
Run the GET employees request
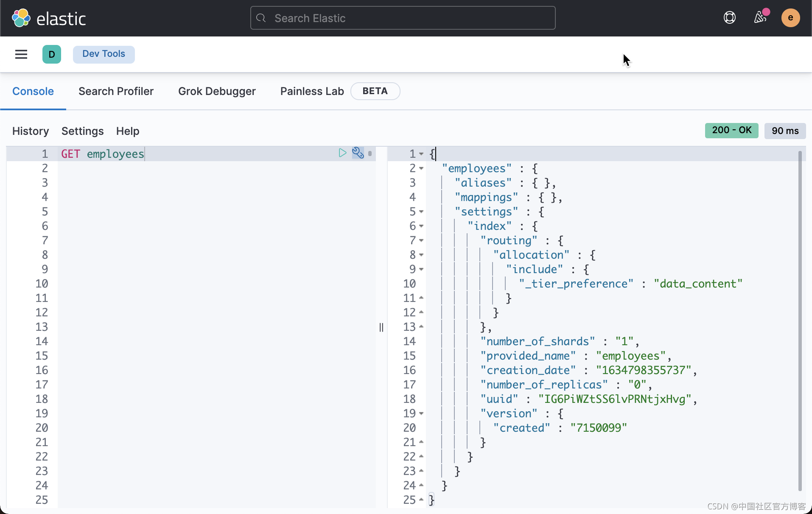pos(342,153)
